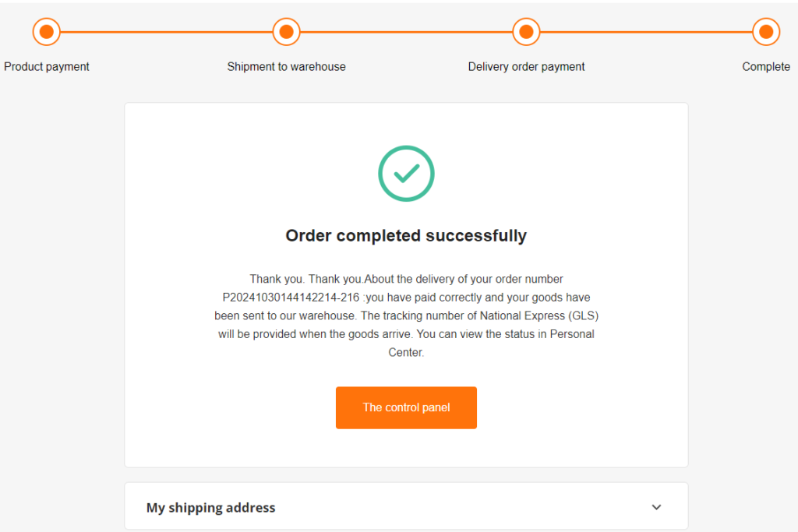Click progress line before the Complete step
The width and height of the screenshot is (798, 532).
coord(646,32)
